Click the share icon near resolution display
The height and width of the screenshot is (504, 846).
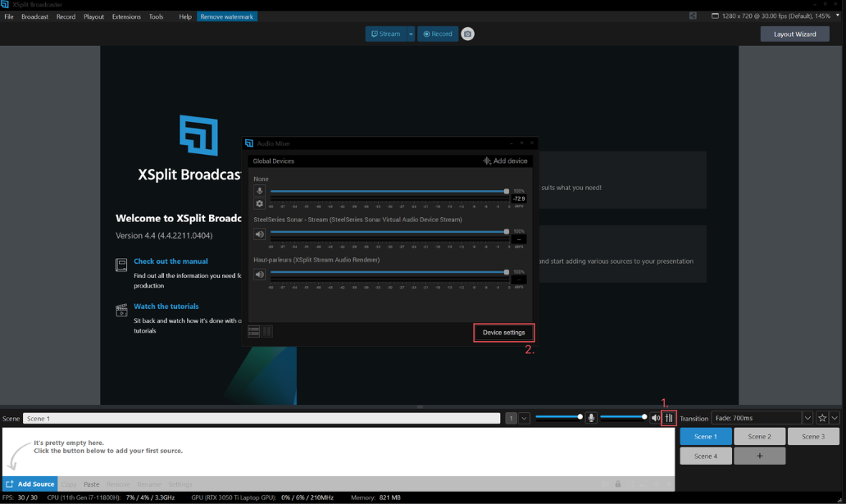coord(694,16)
